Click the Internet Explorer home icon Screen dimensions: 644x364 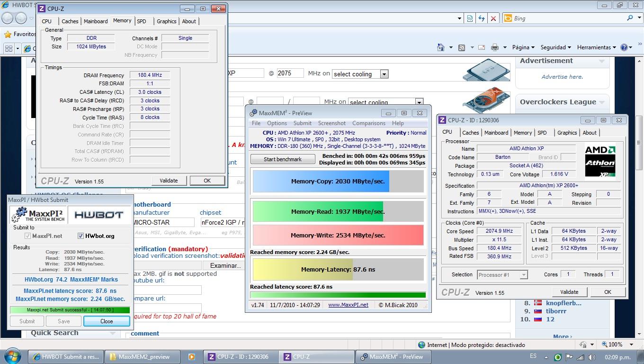tap(441, 47)
